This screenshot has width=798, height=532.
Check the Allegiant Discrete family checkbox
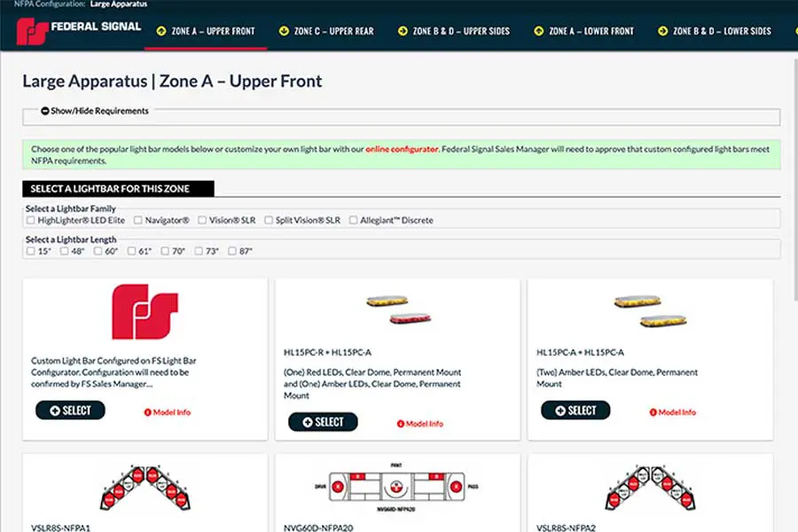(x=353, y=220)
